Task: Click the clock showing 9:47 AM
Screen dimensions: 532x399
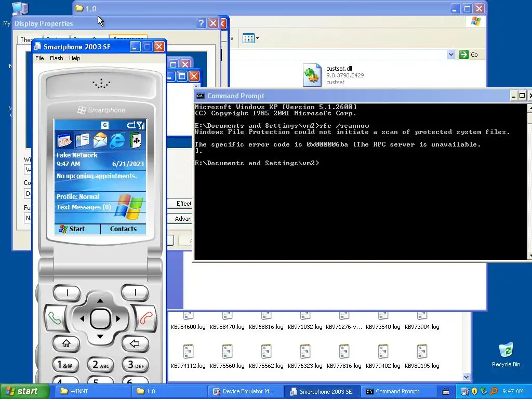Action: pos(513,391)
